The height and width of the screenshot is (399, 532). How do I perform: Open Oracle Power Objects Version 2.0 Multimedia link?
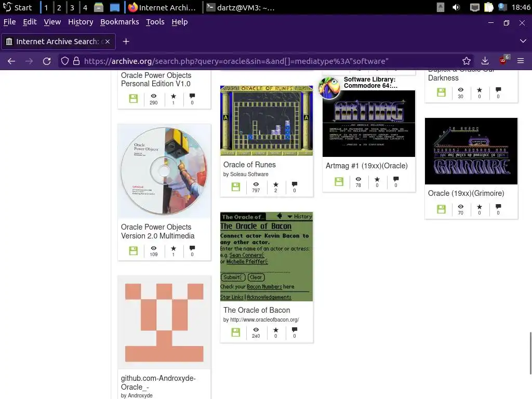(x=158, y=231)
